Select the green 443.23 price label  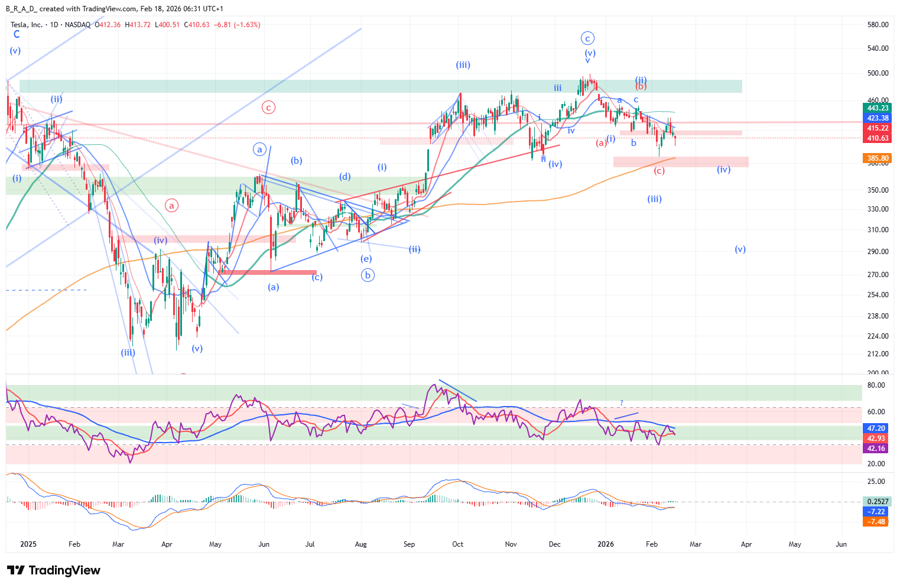coord(877,108)
